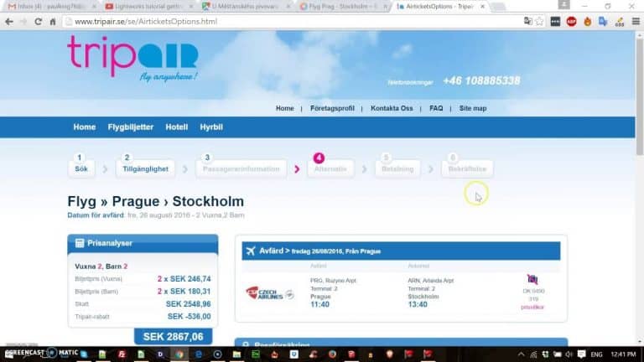
Task: Click the ENG language indicator in tray
Action: point(596,354)
